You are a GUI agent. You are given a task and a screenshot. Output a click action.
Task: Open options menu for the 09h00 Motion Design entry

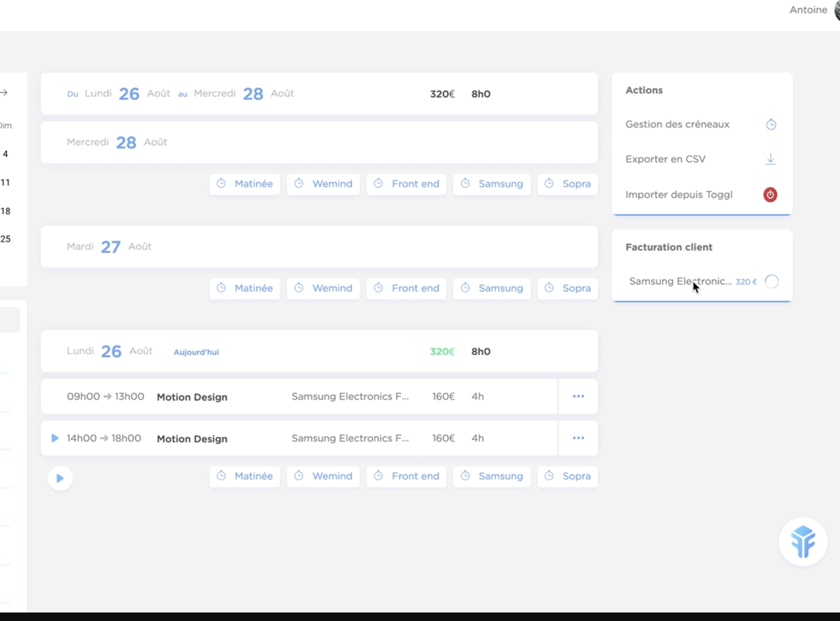pyautogui.click(x=578, y=396)
